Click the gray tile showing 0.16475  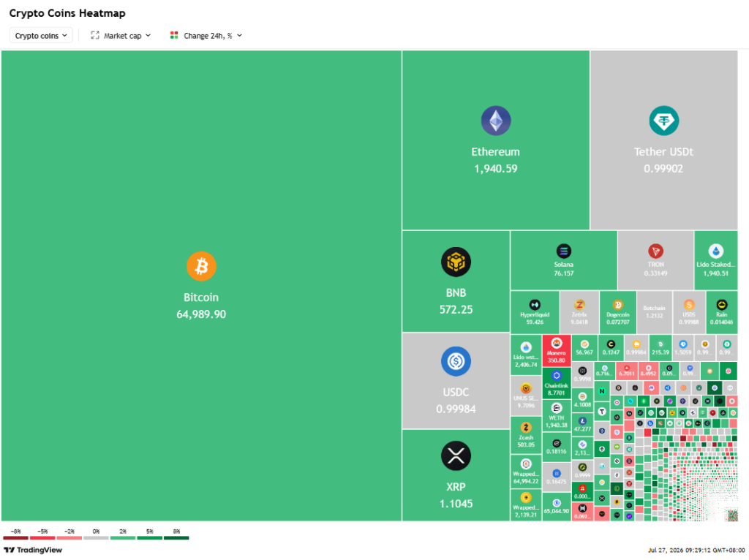click(x=557, y=478)
